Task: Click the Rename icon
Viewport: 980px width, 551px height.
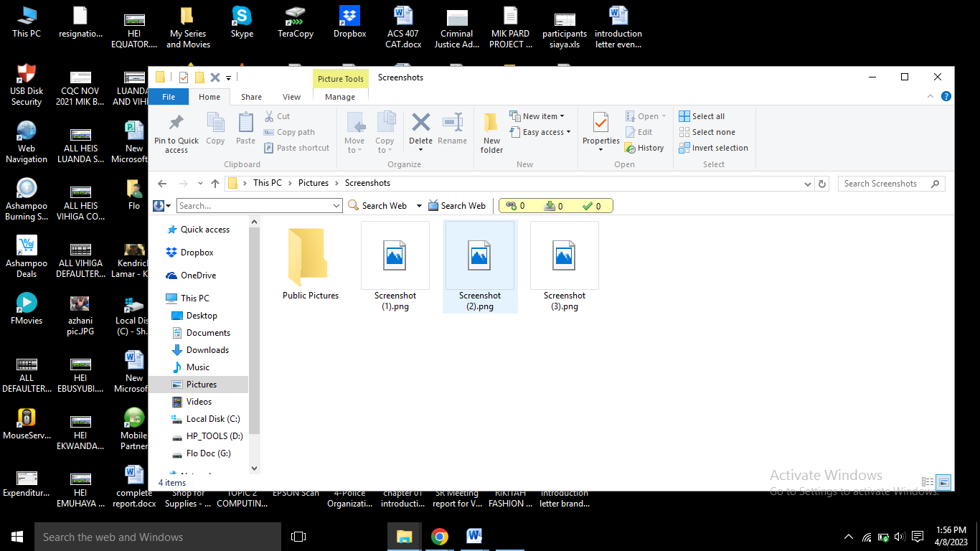Action: pyautogui.click(x=453, y=122)
